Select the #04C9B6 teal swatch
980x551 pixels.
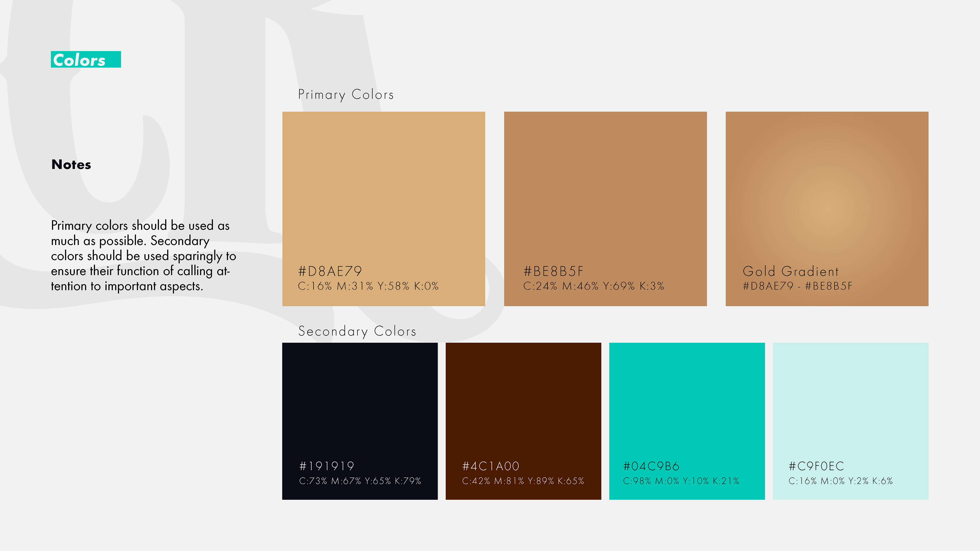coord(687,421)
